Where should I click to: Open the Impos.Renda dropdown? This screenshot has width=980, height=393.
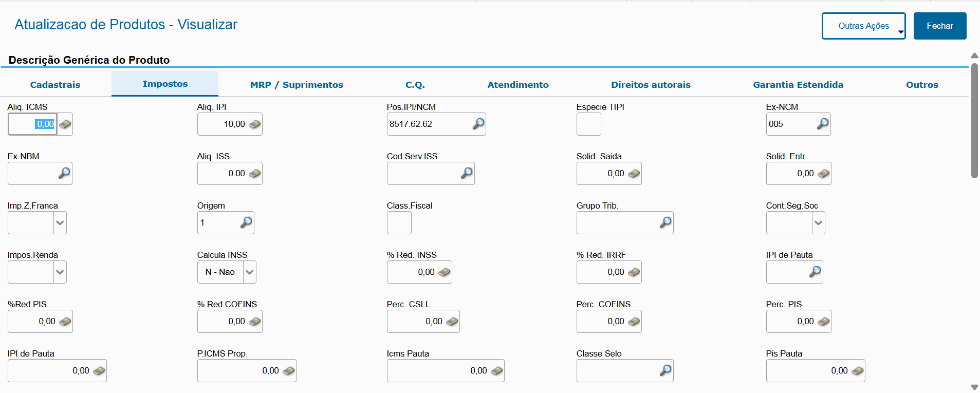[60, 272]
